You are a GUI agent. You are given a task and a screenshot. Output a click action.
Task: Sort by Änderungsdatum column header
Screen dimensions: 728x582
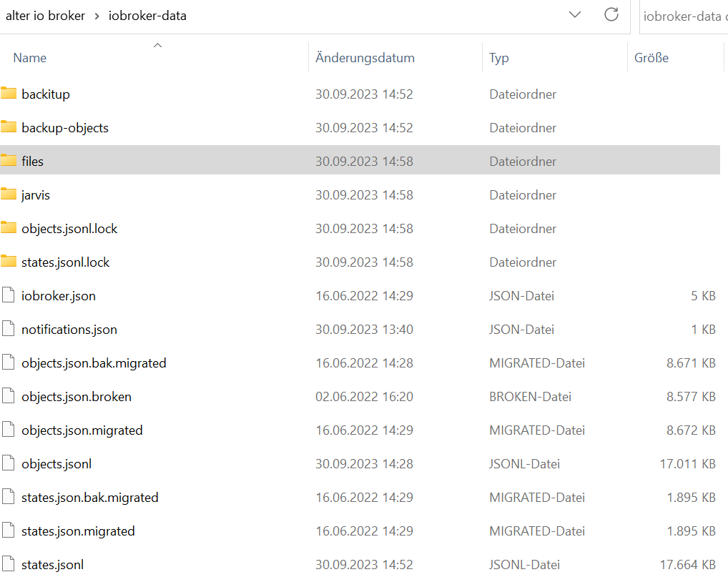click(365, 58)
